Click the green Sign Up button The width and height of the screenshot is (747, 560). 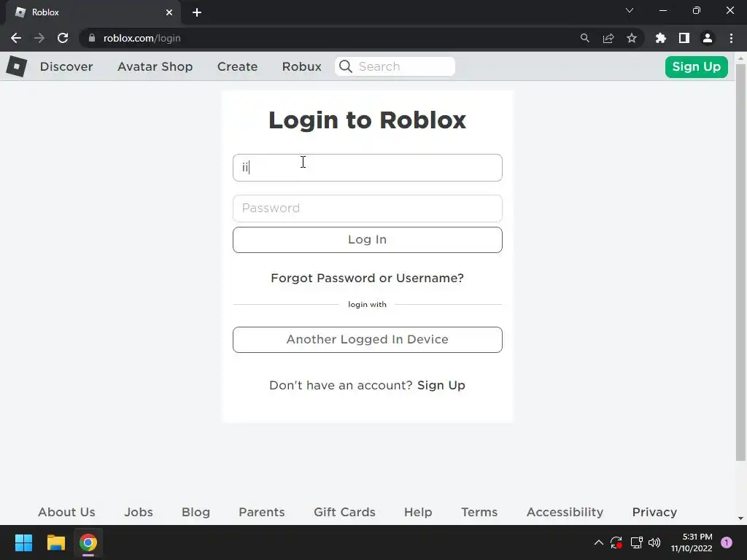[696, 66]
